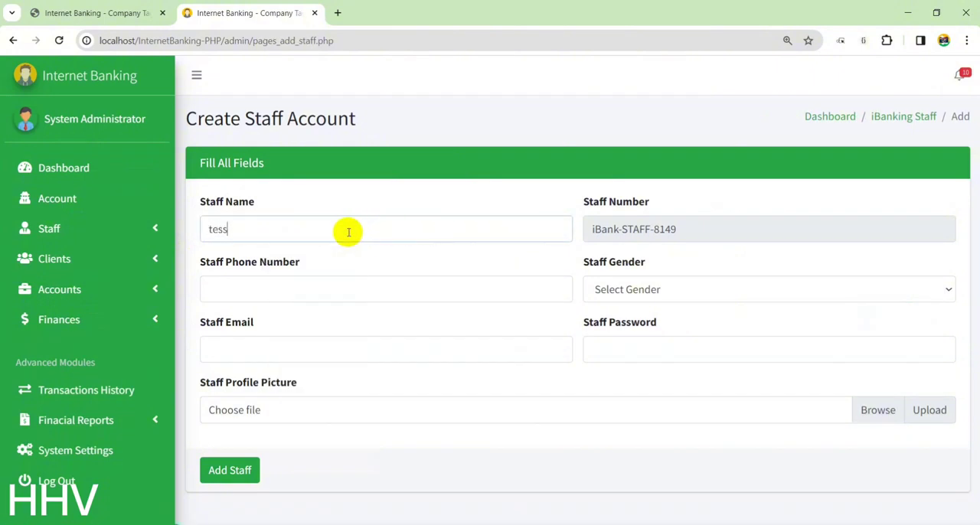Click the Account bank icon in sidebar

pos(24,198)
